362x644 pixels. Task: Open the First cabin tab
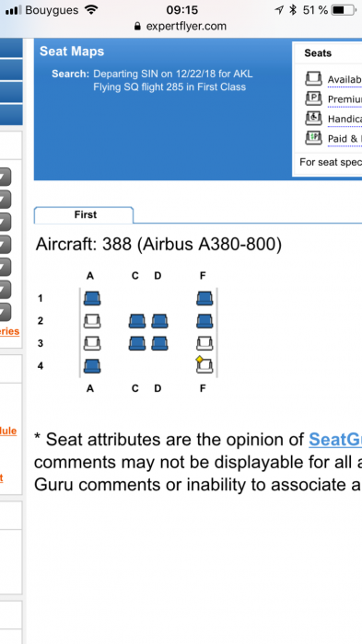(84, 214)
